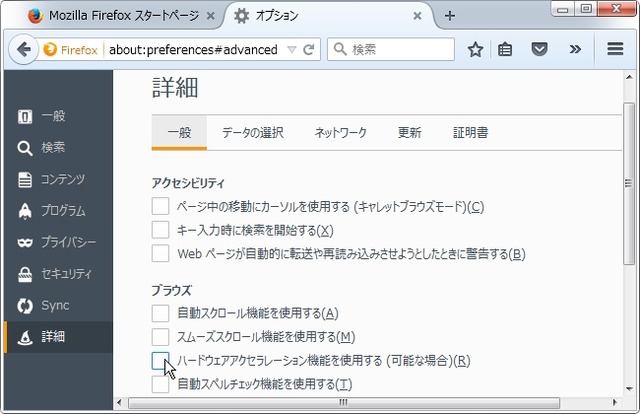Toggle warn on redirect or reload checkbox
Image resolution: width=640 pixels, height=414 pixels.
160,253
